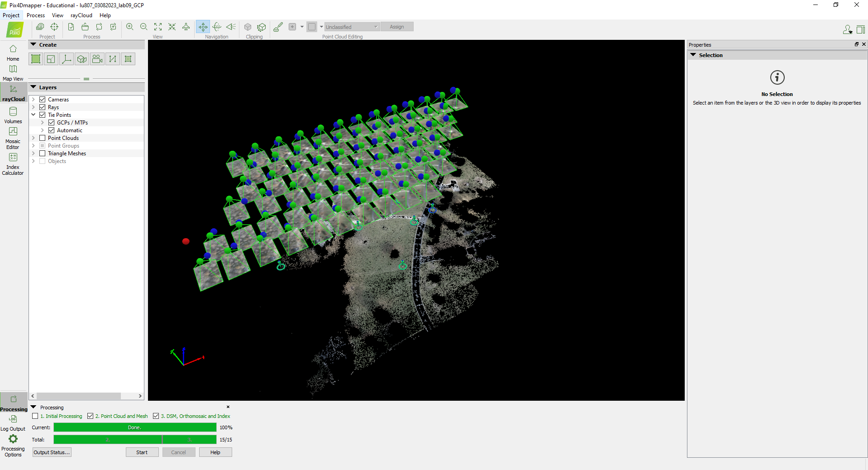Click the Open Results Folder icon

(x=85, y=27)
